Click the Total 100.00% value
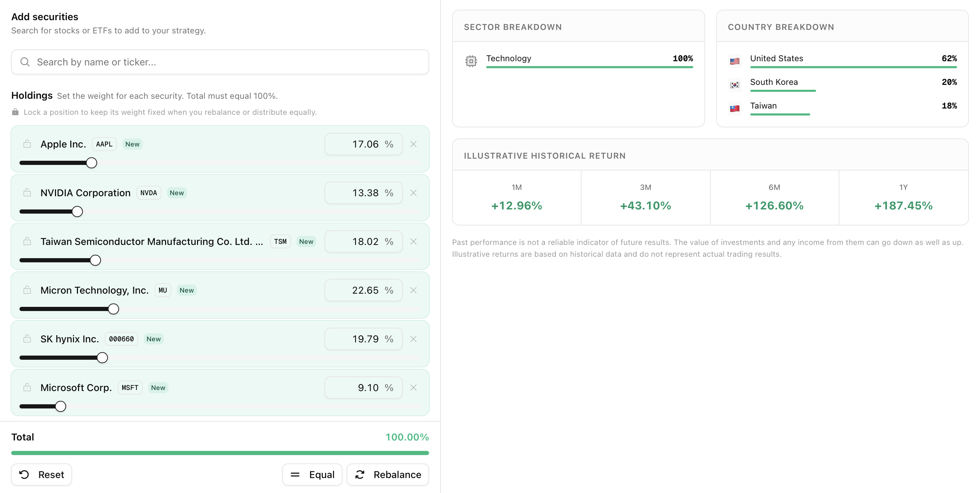Image resolution: width=980 pixels, height=493 pixels. coord(407,437)
